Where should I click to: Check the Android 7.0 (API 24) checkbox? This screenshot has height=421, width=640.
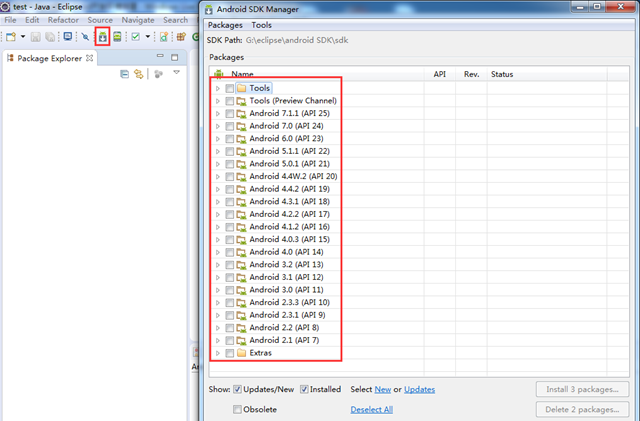click(230, 126)
